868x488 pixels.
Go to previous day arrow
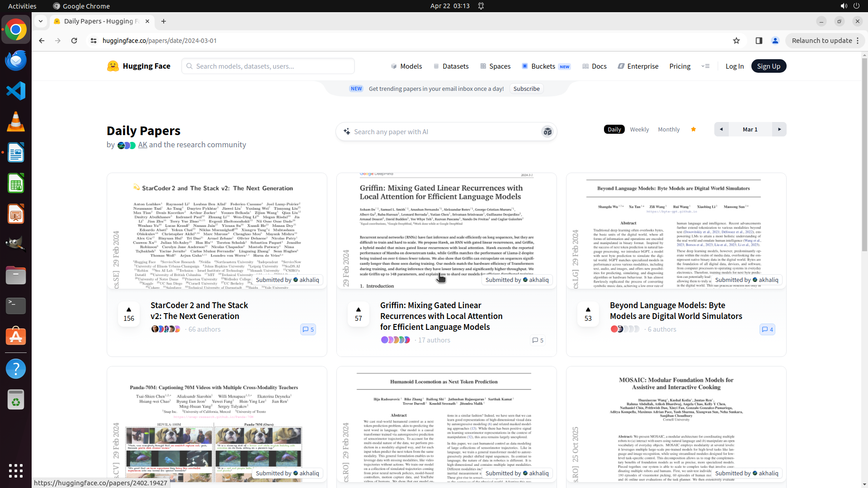(721, 129)
